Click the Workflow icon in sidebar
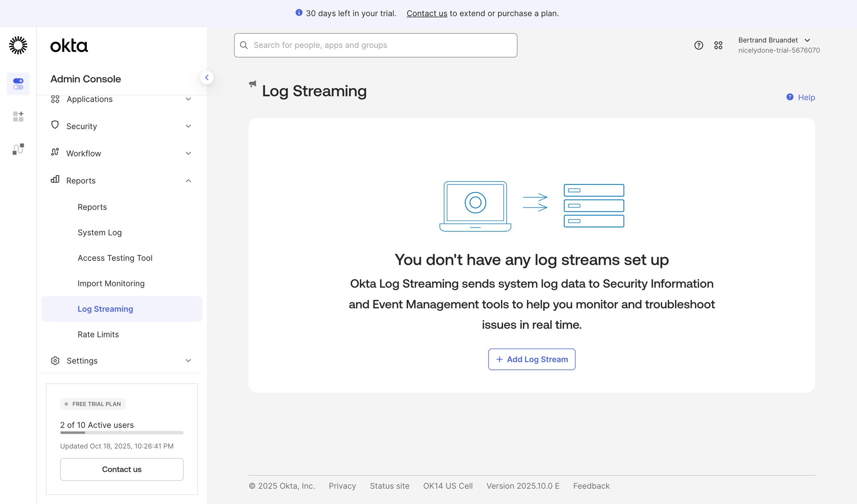Image resolution: width=857 pixels, height=504 pixels. click(55, 152)
